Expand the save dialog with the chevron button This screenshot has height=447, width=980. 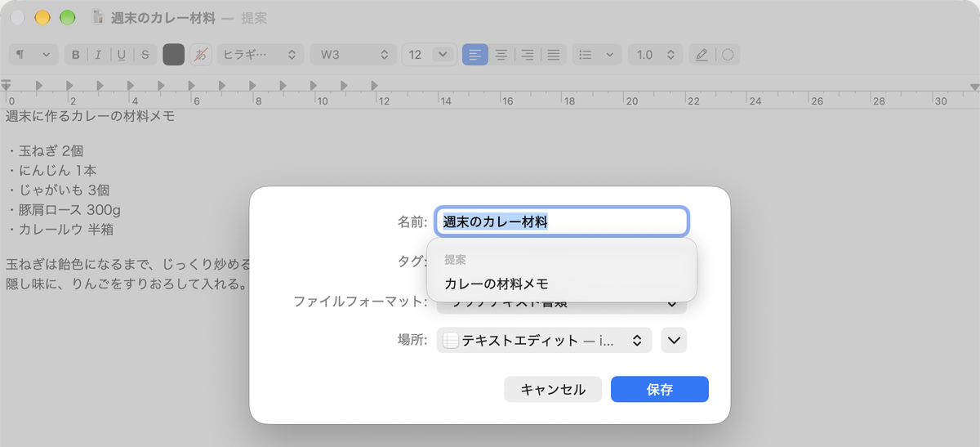(674, 341)
